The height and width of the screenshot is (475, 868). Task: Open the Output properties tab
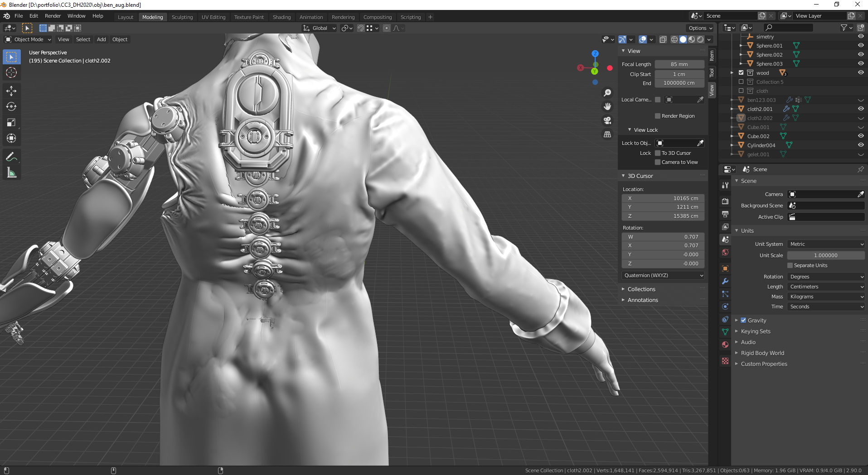click(725, 214)
